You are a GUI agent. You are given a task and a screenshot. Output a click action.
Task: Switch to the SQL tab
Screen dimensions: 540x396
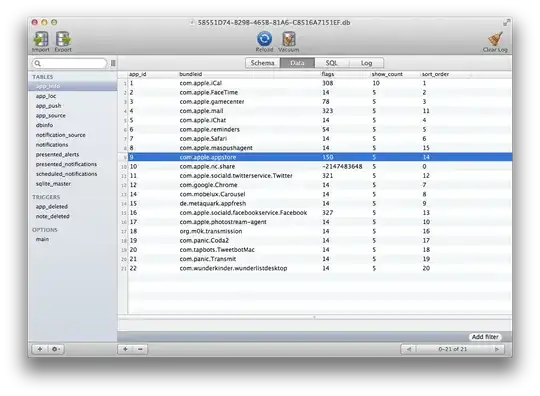(331, 63)
